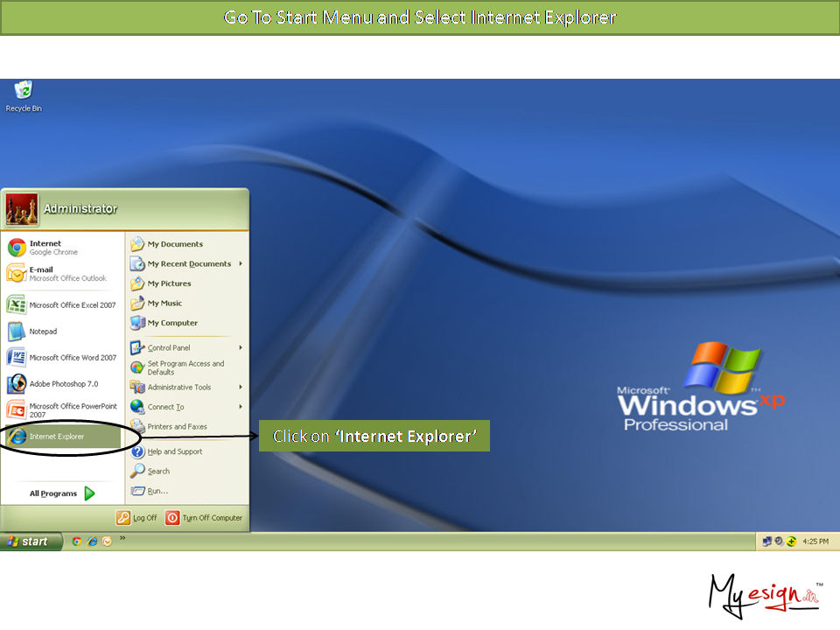The image size is (840, 630).
Task: Open Google Chrome from Start menu
Action: click(x=52, y=248)
